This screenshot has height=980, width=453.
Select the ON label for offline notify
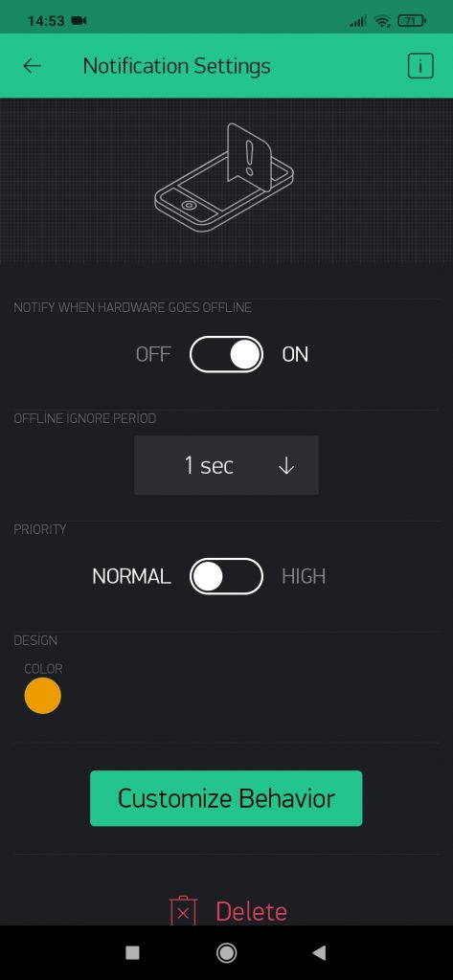tap(295, 354)
